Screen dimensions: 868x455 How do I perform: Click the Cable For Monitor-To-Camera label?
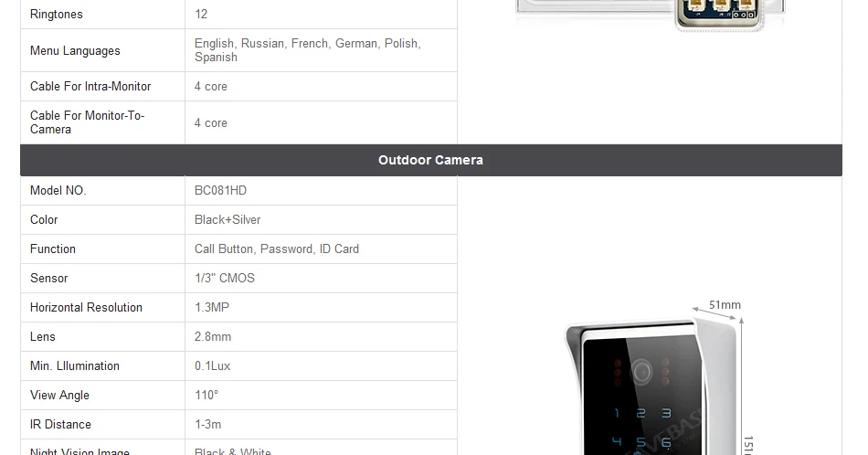(87, 122)
